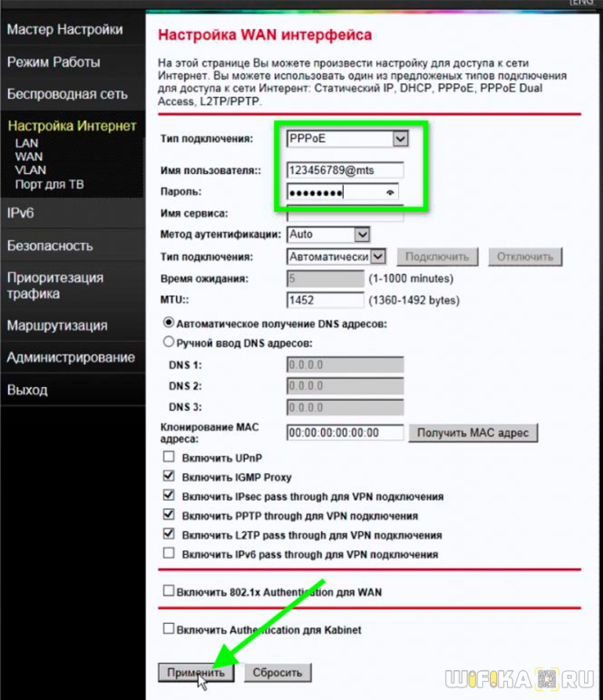
Task: Open the Режим Работы section
Action: click(x=53, y=62)
